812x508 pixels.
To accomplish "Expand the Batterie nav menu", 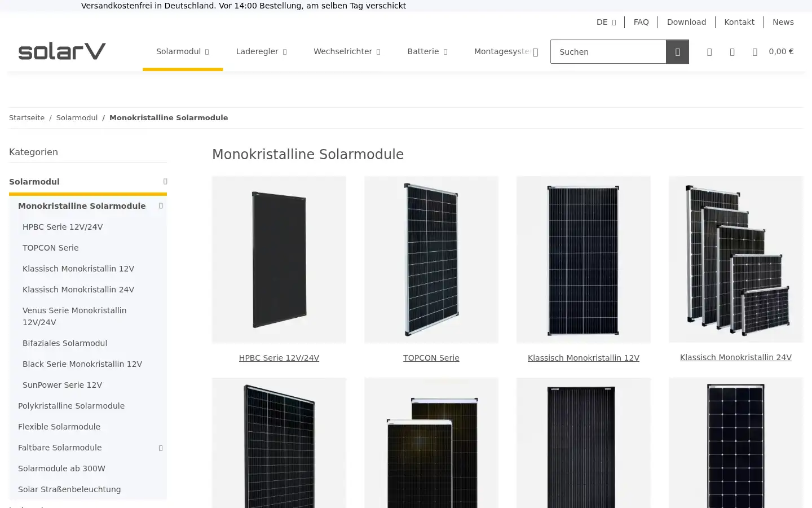I will click(427, 51).
